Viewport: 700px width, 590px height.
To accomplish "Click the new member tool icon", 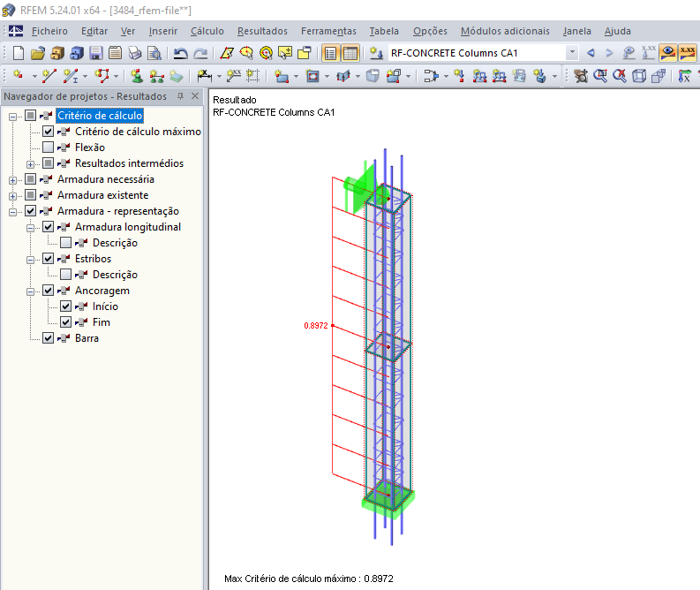I will [71, 76].
